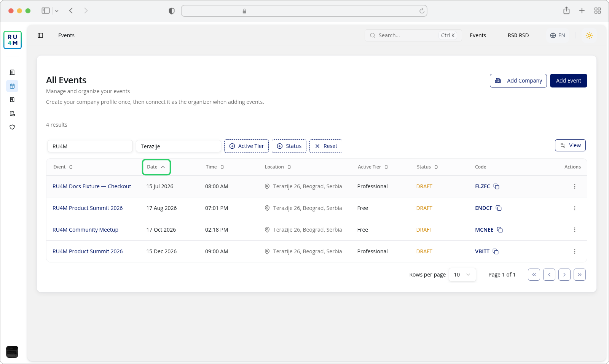The height and width of the screenshot is (364, 609).
Task: Sort table by Date column
Action: (156, 167)
